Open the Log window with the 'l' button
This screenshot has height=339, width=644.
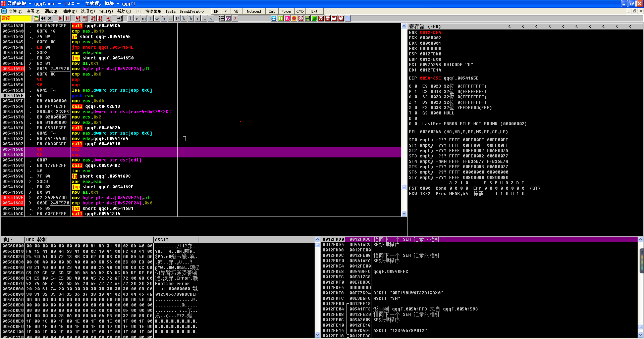point(130,18)
